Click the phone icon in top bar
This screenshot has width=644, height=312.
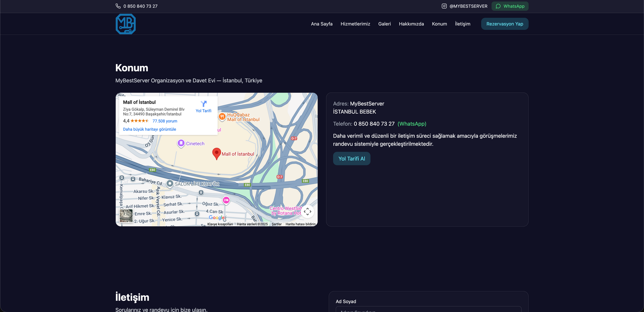tap(118, 6)
